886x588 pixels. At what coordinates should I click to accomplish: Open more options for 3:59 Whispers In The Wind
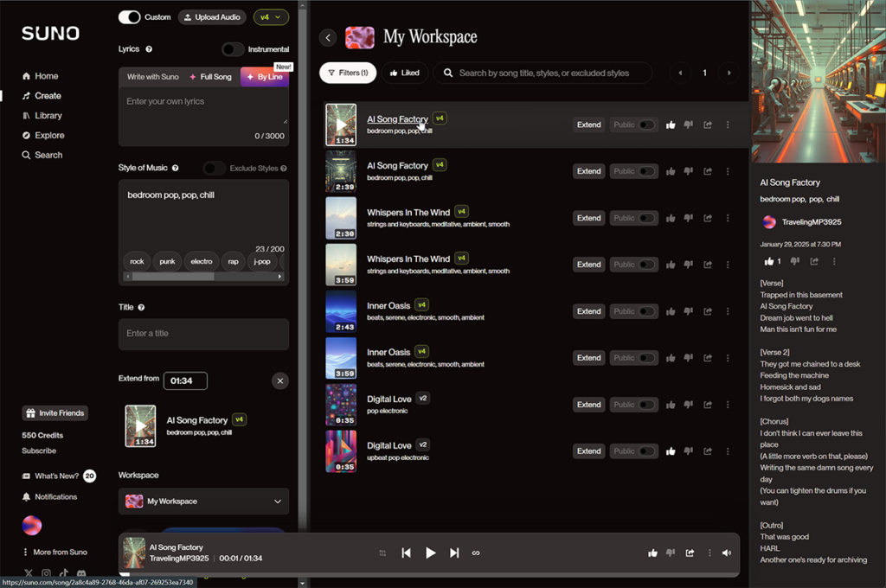point(728,265)
